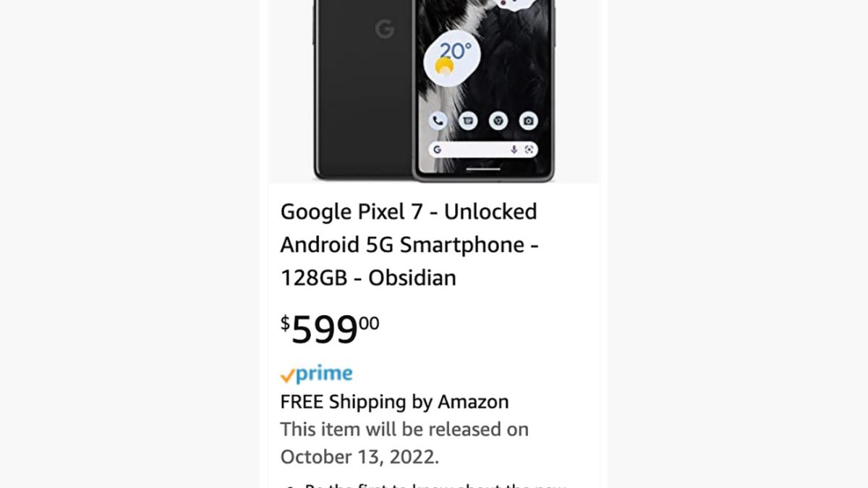Tap the microphone voice search icon

[x=514, y=150]
